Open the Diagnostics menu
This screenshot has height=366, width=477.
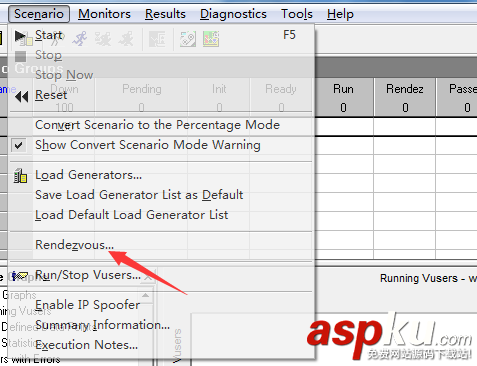[233, 14]
